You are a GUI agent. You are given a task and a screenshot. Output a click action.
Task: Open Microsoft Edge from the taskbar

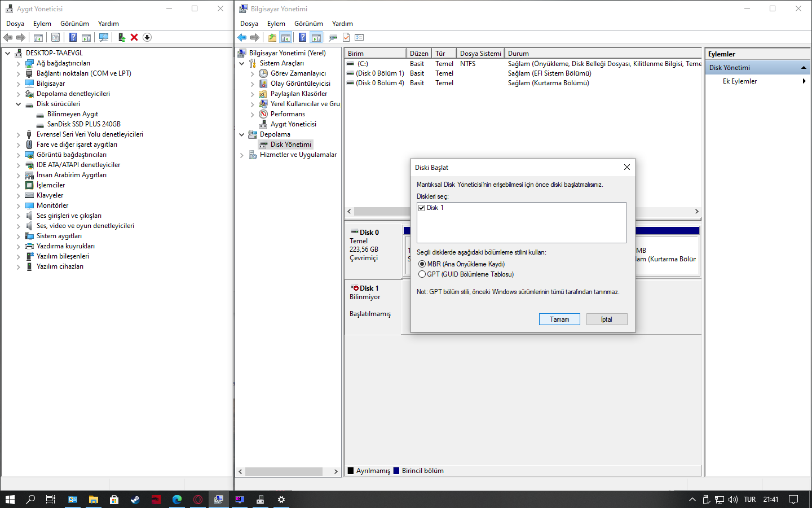[177, 500]
